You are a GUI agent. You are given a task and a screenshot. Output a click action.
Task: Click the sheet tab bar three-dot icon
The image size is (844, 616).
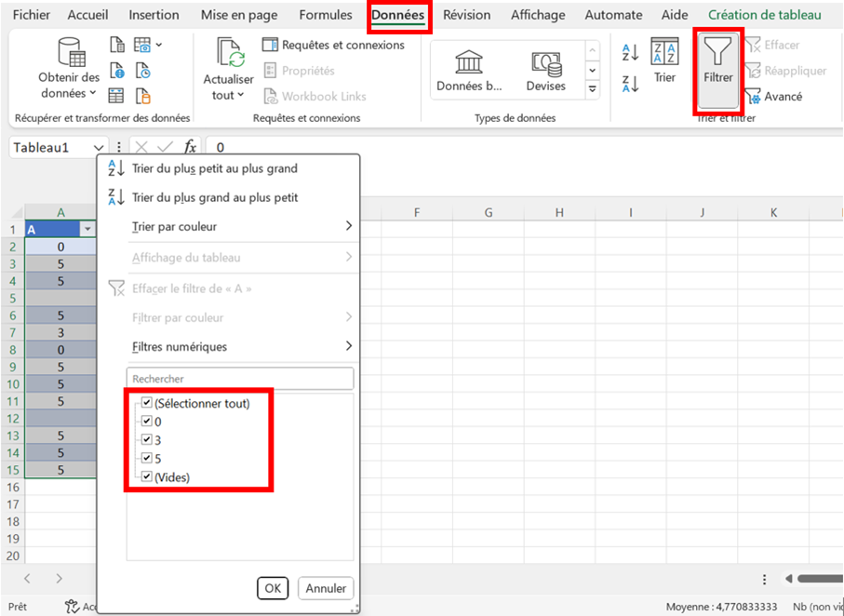[x=764, y=579]
